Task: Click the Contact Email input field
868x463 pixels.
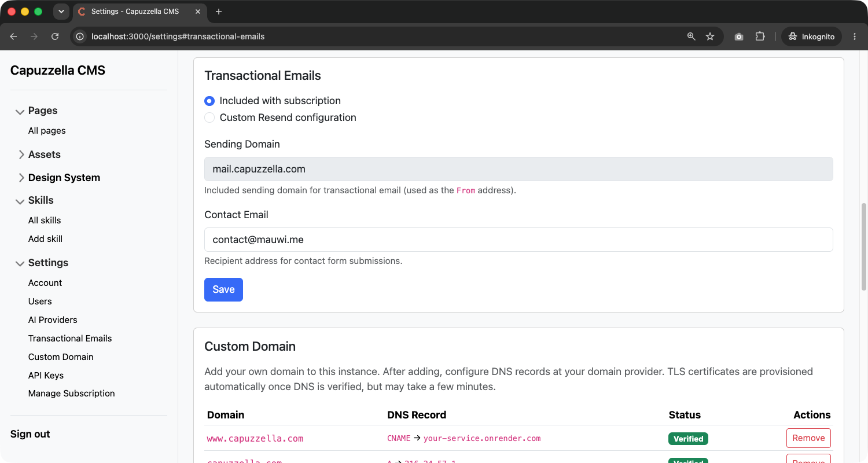Action: 518,240
